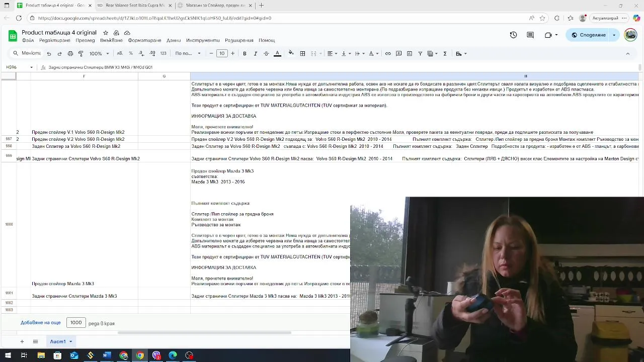Open version history clock icon
This screenshot has height=362, width=644.
(513, 35)
